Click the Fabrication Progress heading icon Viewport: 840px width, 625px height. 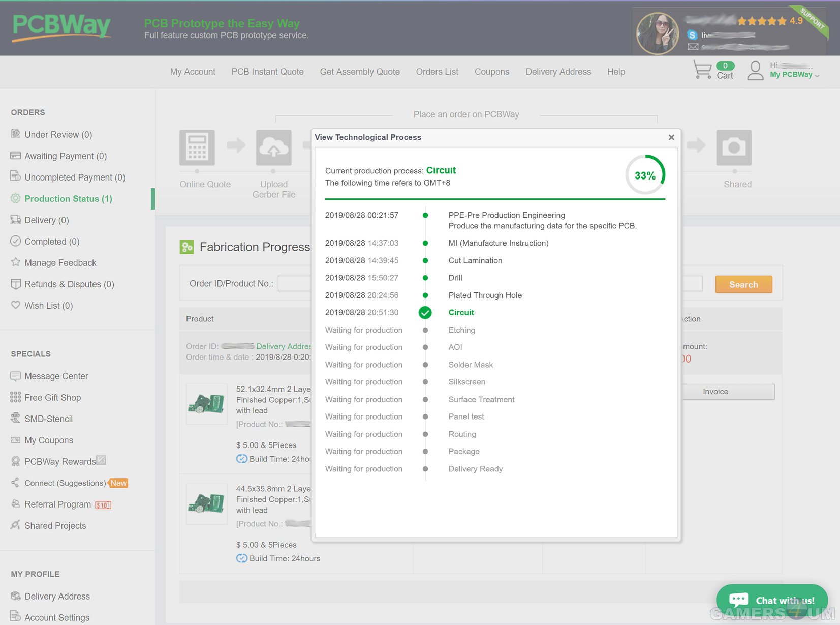click(187, 247)
